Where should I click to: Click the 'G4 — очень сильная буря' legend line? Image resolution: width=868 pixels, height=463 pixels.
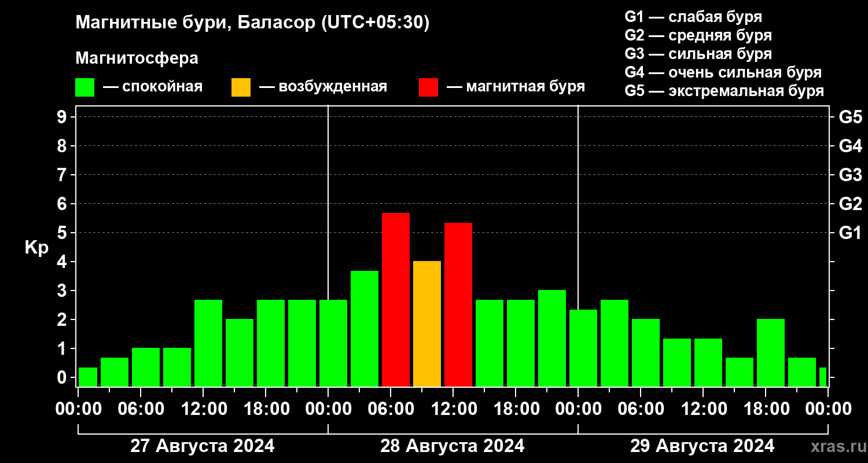click(723, 72)
